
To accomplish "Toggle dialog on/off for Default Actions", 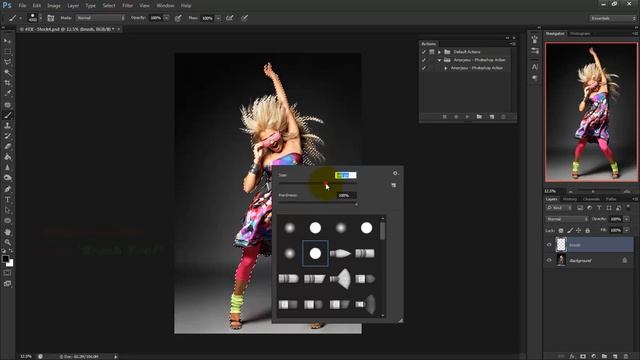I will (431, 52).
